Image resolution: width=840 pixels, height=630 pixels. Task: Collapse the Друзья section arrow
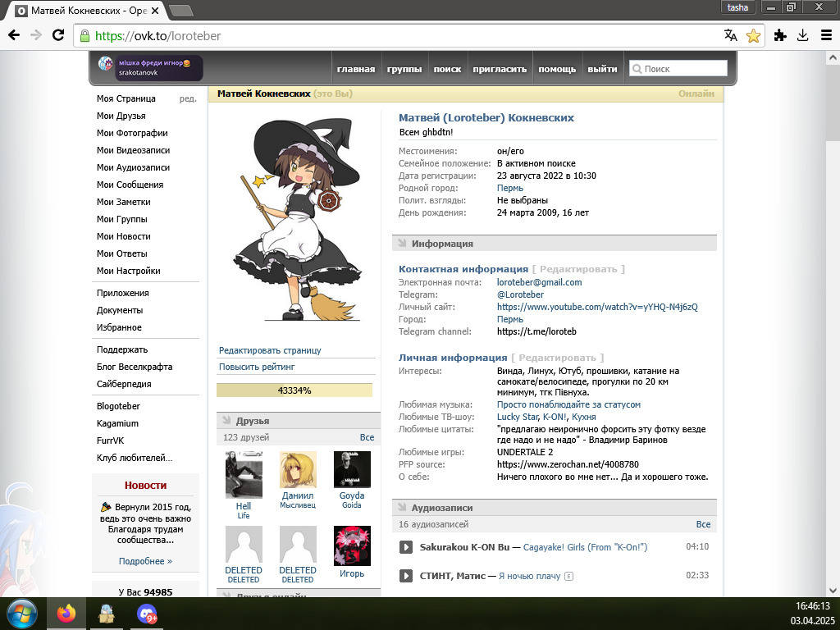[x=226, y=421]
